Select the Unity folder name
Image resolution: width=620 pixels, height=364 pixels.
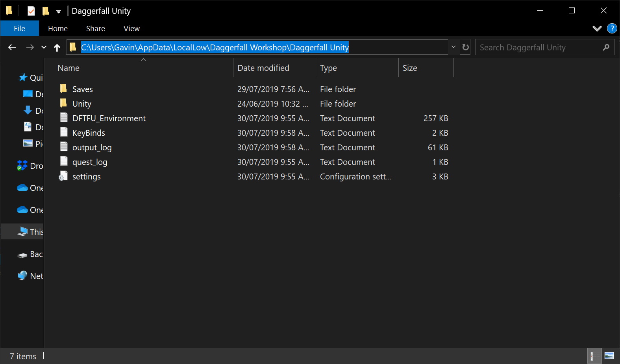pos(82,104)
